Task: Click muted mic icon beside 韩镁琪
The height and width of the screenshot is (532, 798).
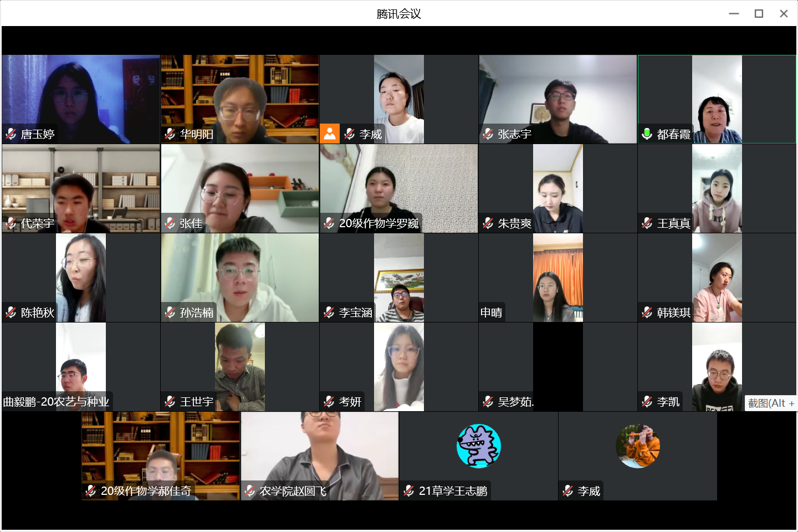Action: tap(647, 312)
